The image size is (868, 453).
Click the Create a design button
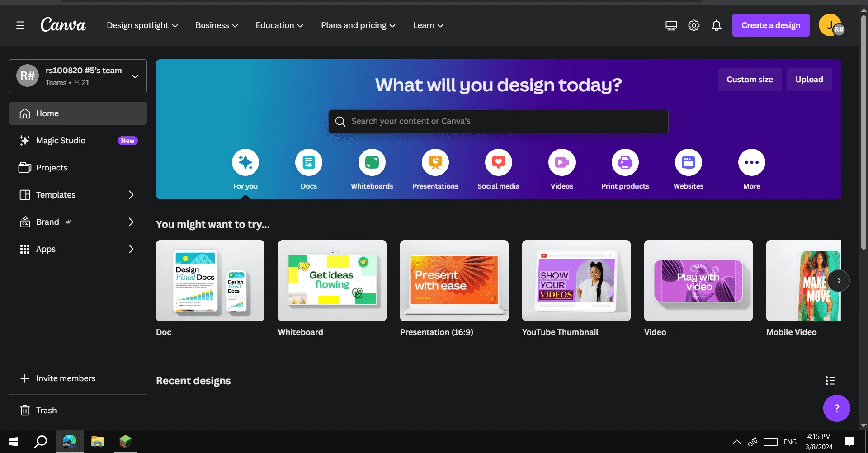[771, 25]
